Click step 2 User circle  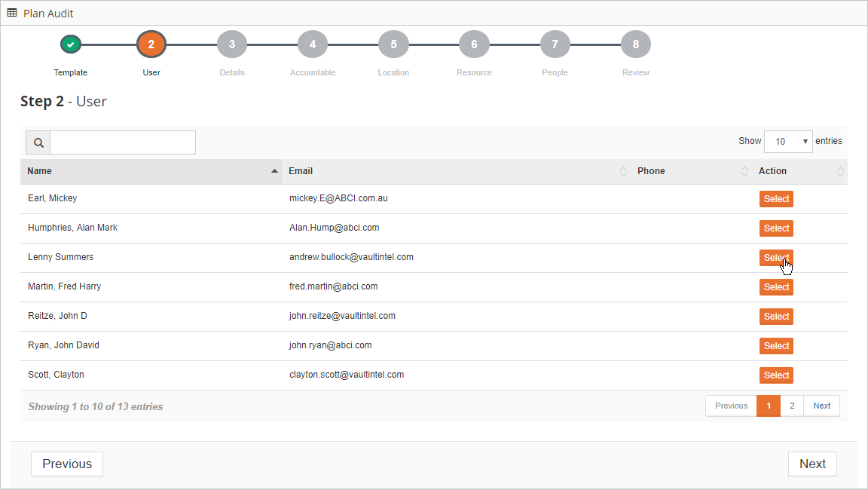coord(151,44)
